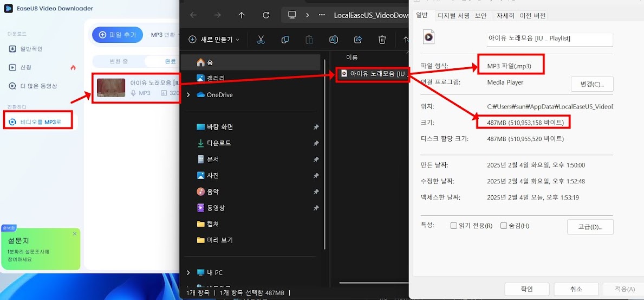Click the 고급(D)... button
Viewport: 644px width, 300px height.
(x=590, y=227)
